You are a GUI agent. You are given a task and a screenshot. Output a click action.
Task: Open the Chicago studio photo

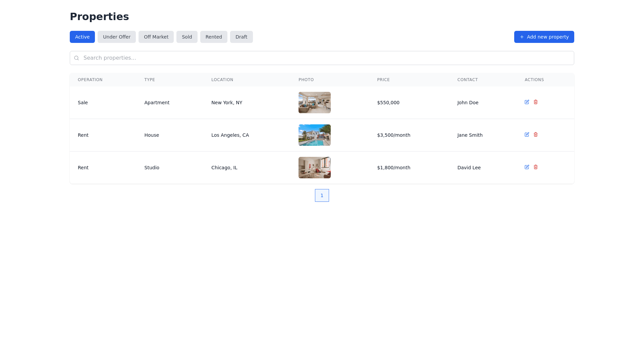pos(315,168)
